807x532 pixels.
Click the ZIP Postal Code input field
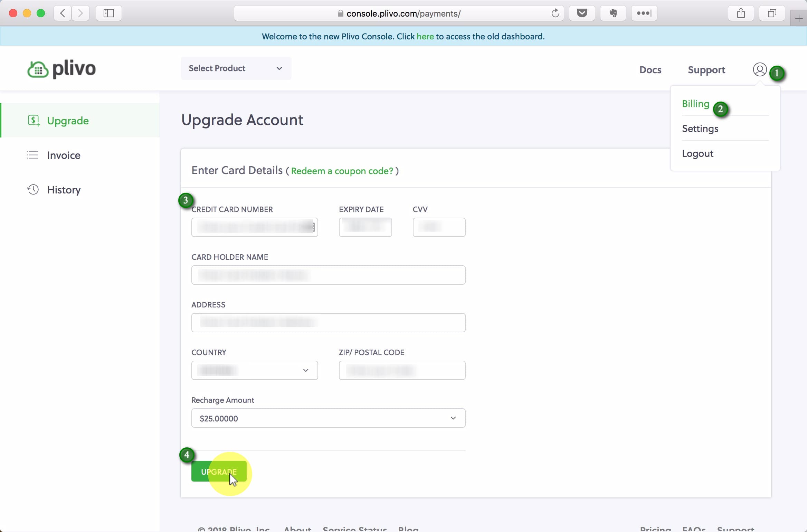tap(402, 370)
